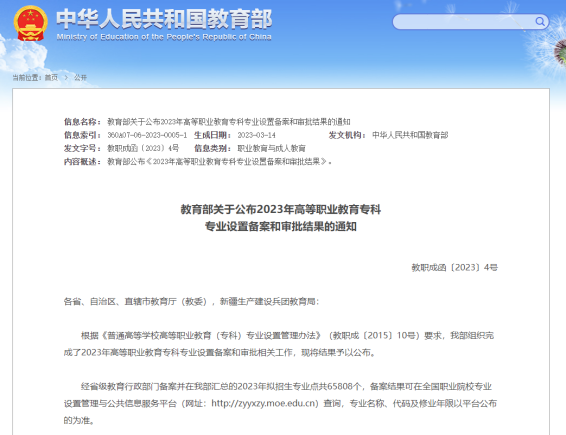Click the 内容概述 summary text
Image resolution: width=566 pixels, height=435 pixels.
219,162
